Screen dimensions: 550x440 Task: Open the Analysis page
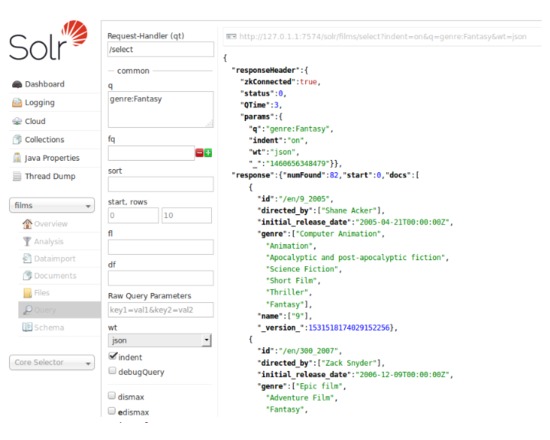click(49, 241)
